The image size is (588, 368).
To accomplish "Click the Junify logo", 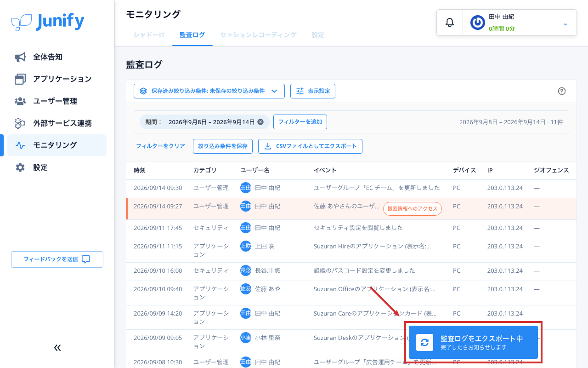I will (48, 22).
